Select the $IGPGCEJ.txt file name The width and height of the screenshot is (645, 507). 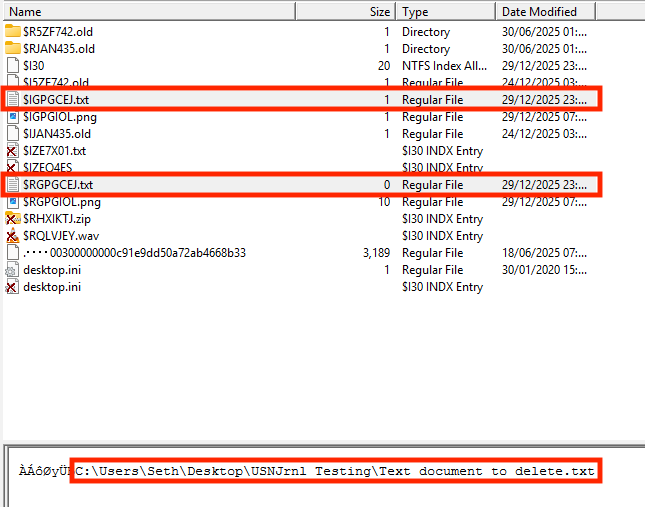pos(56,100)
